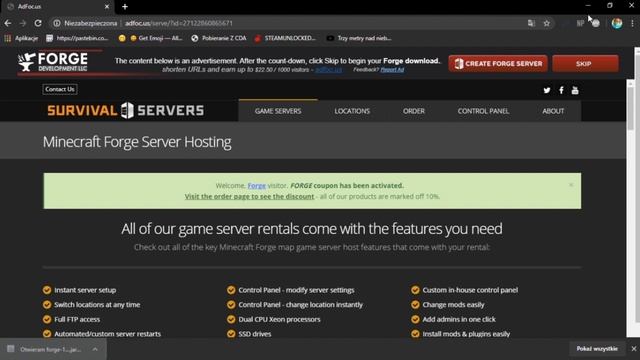640x360 pixels.
Task: Click the Dual CPU Xeon processors text
Action: tap(279, 319)
